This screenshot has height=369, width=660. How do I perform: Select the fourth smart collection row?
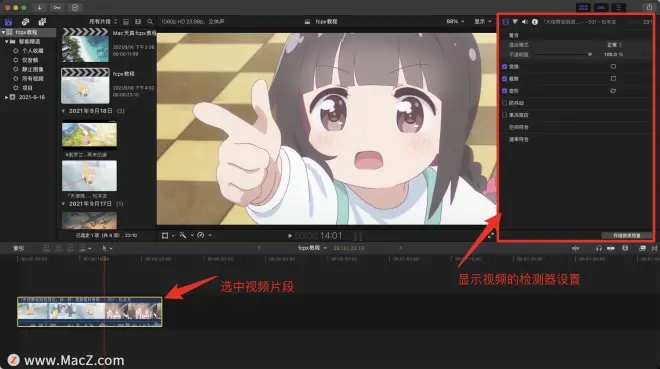click(x=29, y=78)
